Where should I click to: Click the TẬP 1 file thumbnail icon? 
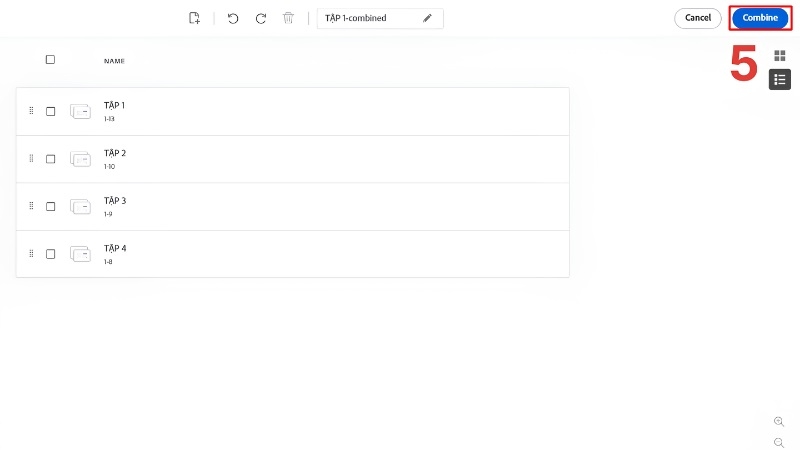point(80,111)
